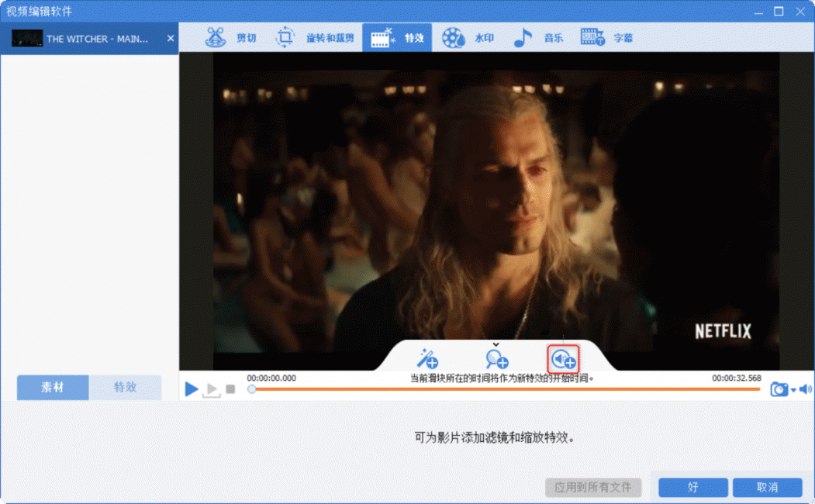The width and height of the screenshot is (815, 504).
Task: Add zoom effect with magnifier icon
Action: point(496,358)
